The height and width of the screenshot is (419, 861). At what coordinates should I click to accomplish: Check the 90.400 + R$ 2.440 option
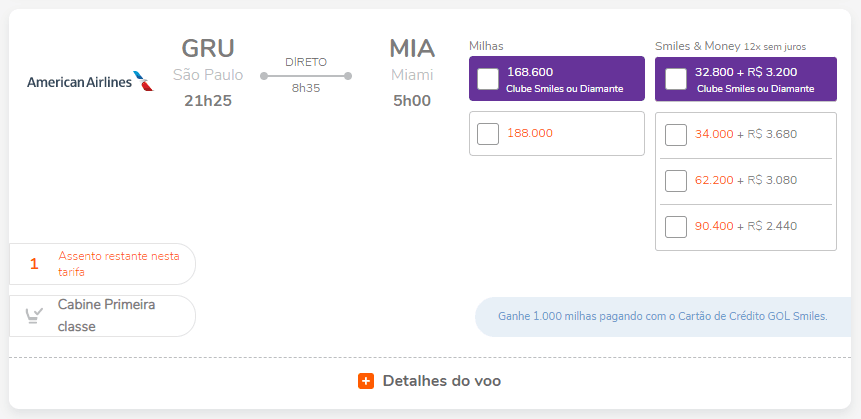pos(675,227)
